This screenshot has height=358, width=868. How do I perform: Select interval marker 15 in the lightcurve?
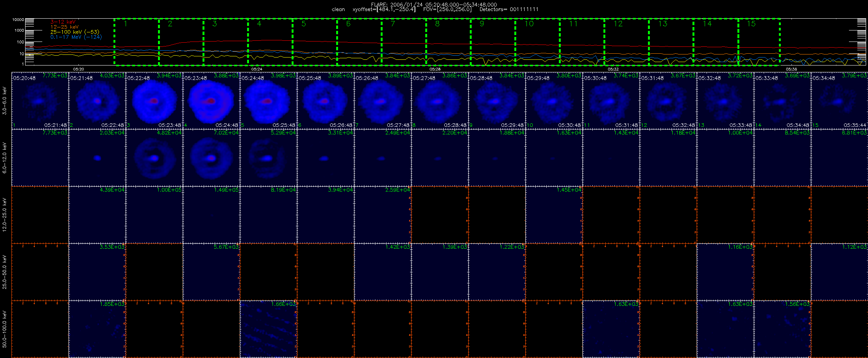(x=751, y=24)
